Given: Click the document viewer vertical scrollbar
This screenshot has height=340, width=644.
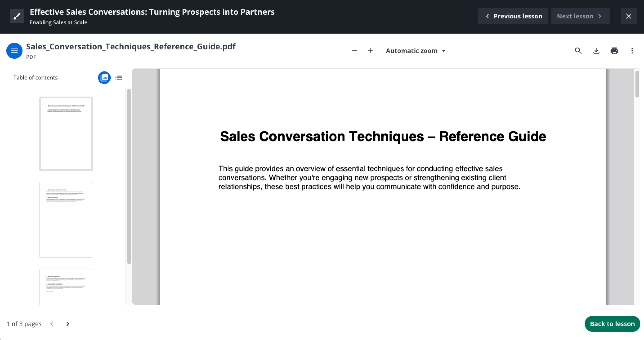Looking at the screenshot, I should 637,84.
